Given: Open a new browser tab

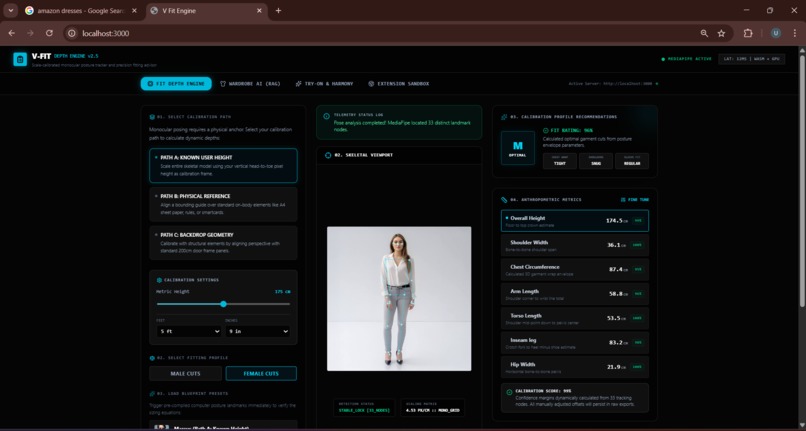Looking at the screenshot, I should click(x=278, y=11).
